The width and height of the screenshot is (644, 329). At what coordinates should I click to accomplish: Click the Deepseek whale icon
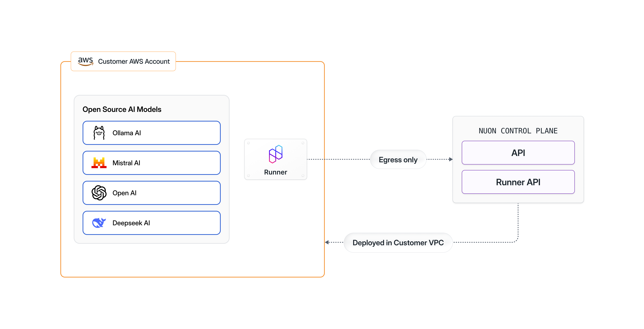99,223
